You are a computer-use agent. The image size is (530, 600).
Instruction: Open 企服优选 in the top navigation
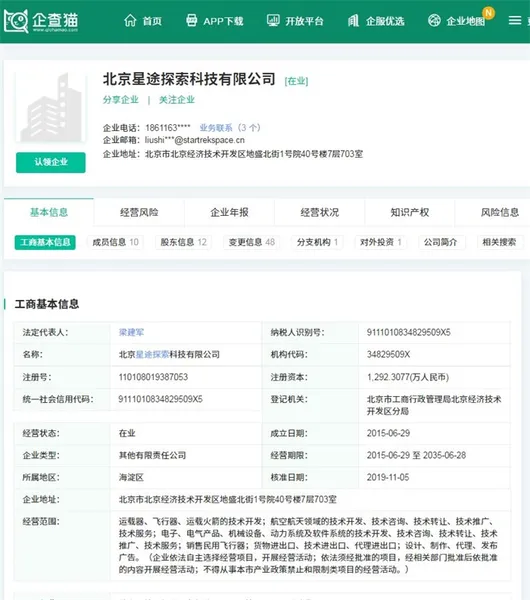click(385, 21)
